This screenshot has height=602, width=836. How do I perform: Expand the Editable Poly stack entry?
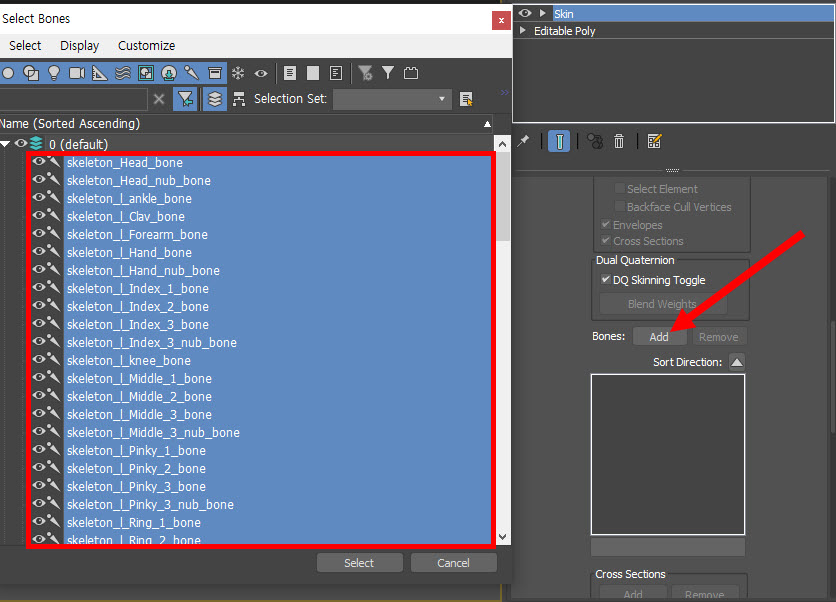(x=522, y=30)
